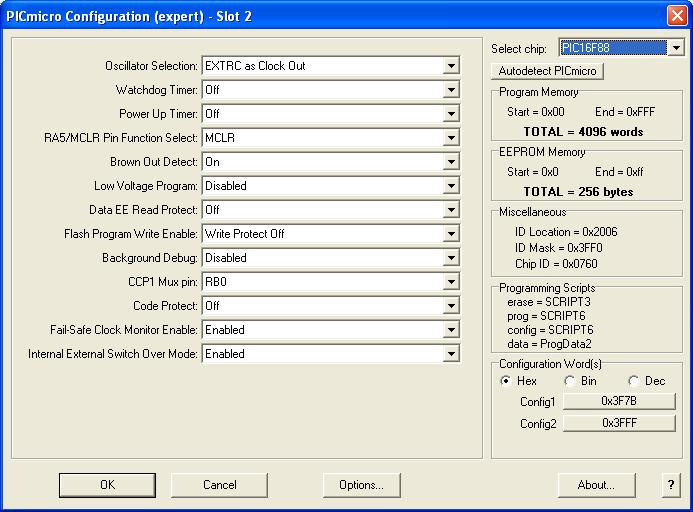Click the ID Location = 0x2006 text
Screen dimensions: 693x512
[566, 232]
